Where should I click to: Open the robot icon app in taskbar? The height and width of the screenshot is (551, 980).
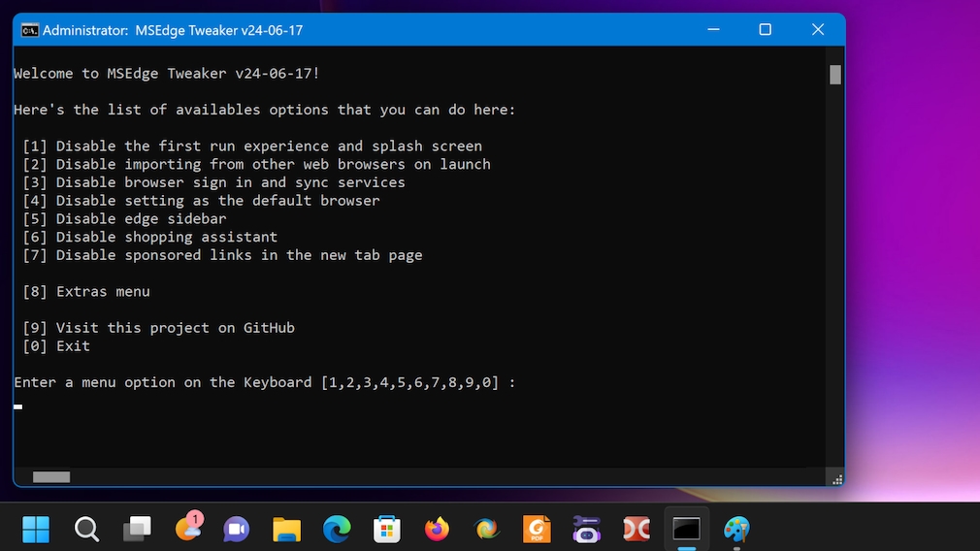point(586,530)
